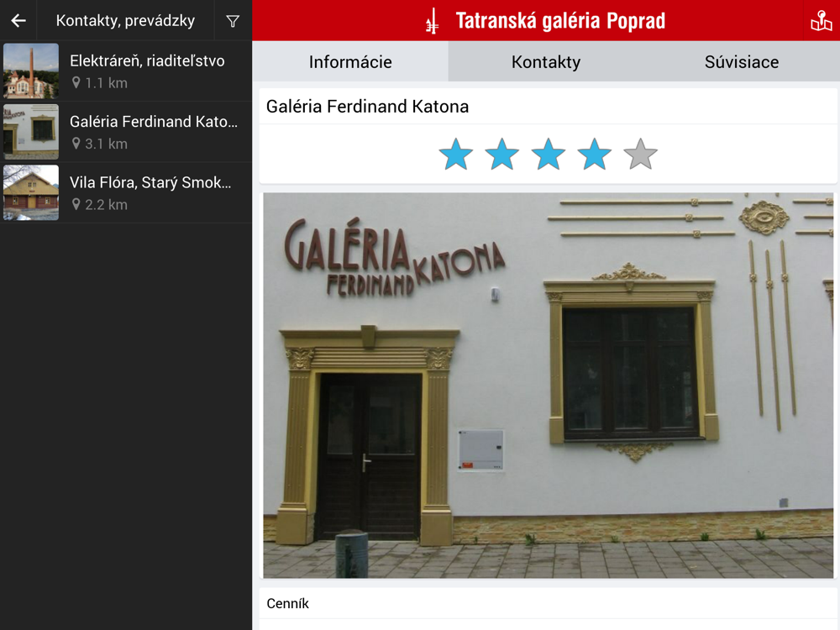This screenshot has width=840, height=630.
Task: Rate three stars with third star
Action: [x=548, y=155]
